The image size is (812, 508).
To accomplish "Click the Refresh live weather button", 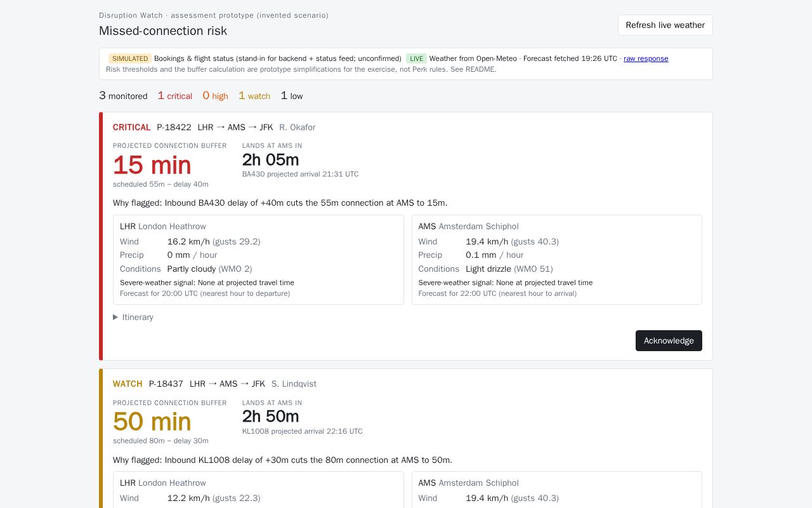I will [x=665, y=25].
